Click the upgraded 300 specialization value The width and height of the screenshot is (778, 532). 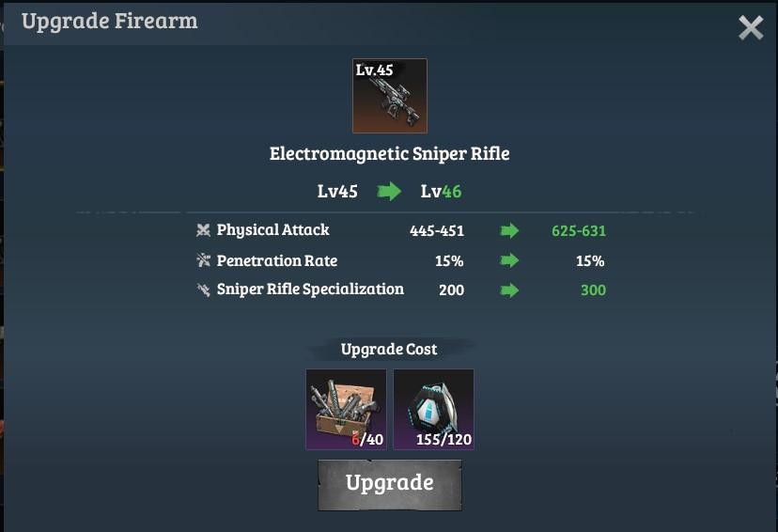[594, 290]
